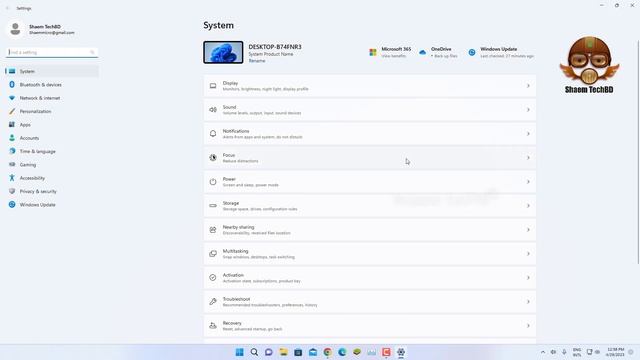Click the Sound speaker icon
Viewport: 640px width, 360px height.
pos(213,110)
